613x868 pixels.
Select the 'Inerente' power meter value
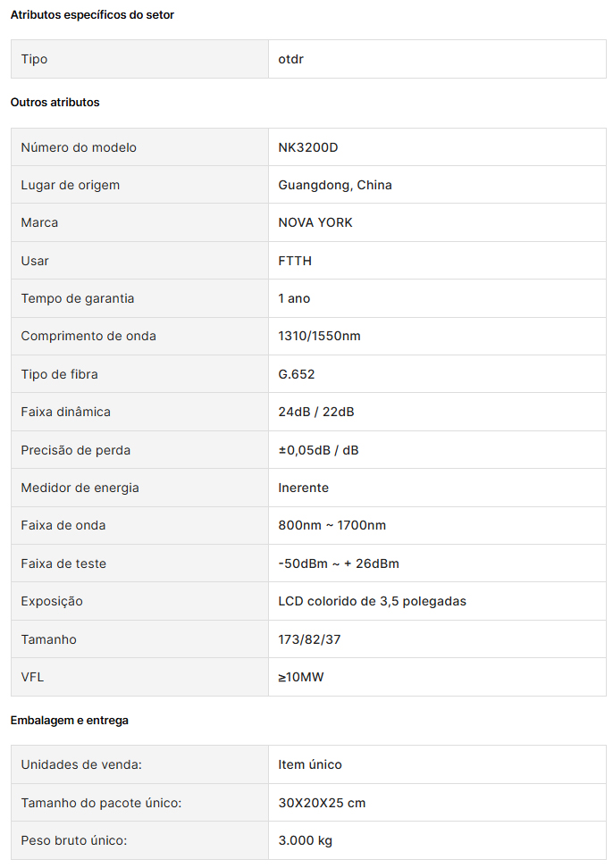(x=304, y=488)
